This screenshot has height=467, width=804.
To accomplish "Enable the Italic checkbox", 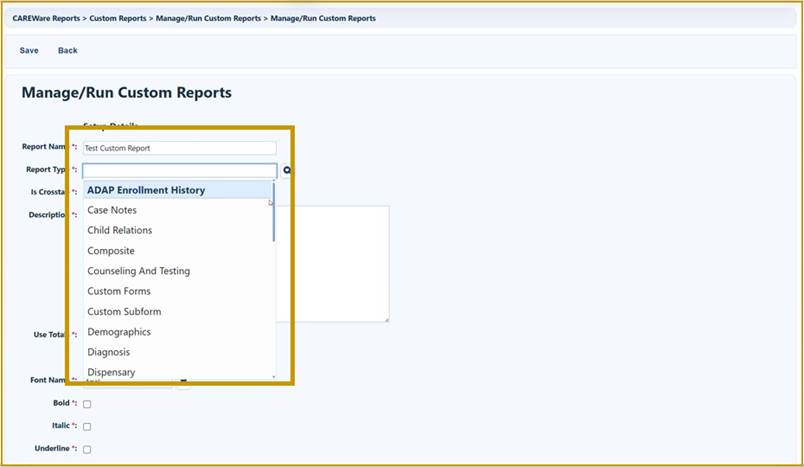I will coord(87,427).
